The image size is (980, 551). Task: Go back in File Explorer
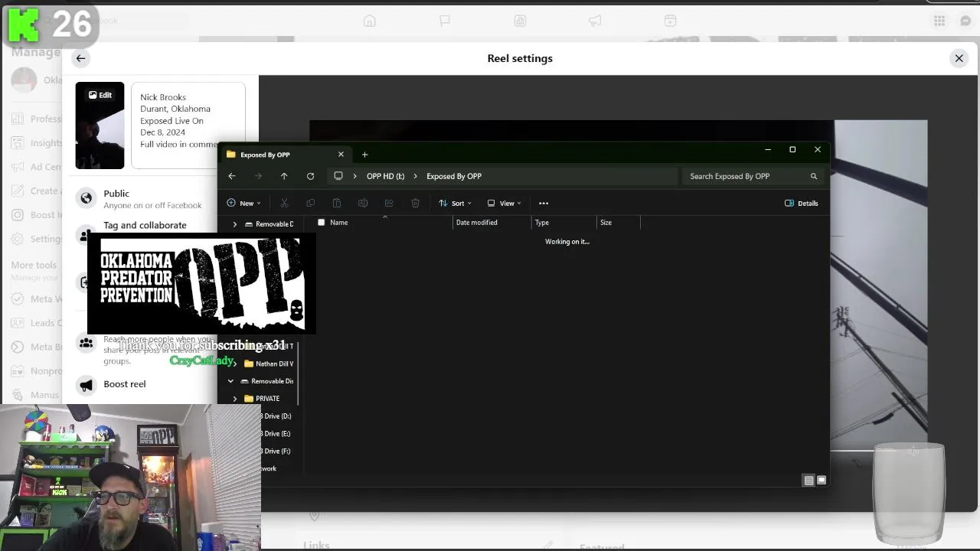[x=232, y=176]
